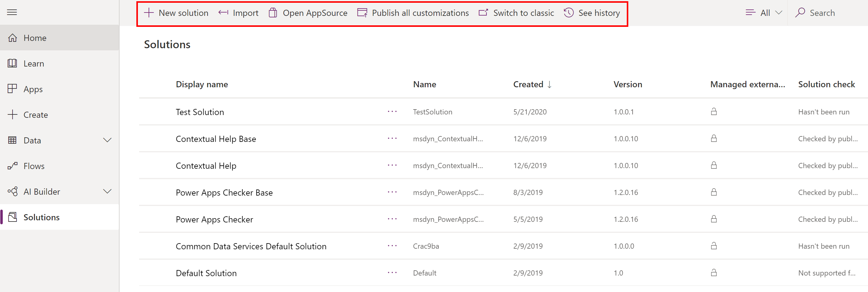
Task: Click the Switch to classic icon
Action: pyautogui.click(x=483, y=13)
